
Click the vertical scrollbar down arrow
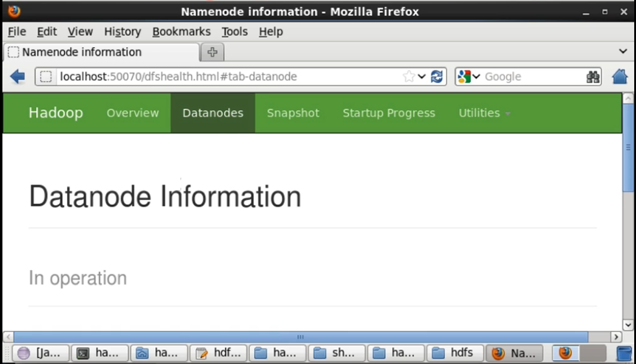click(628, 325)
